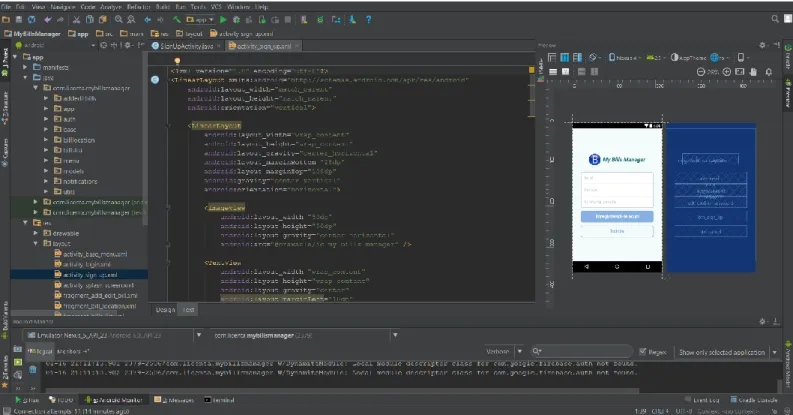
Task: Click the Synchronize toolbar icon
Action: coord(32,20)
